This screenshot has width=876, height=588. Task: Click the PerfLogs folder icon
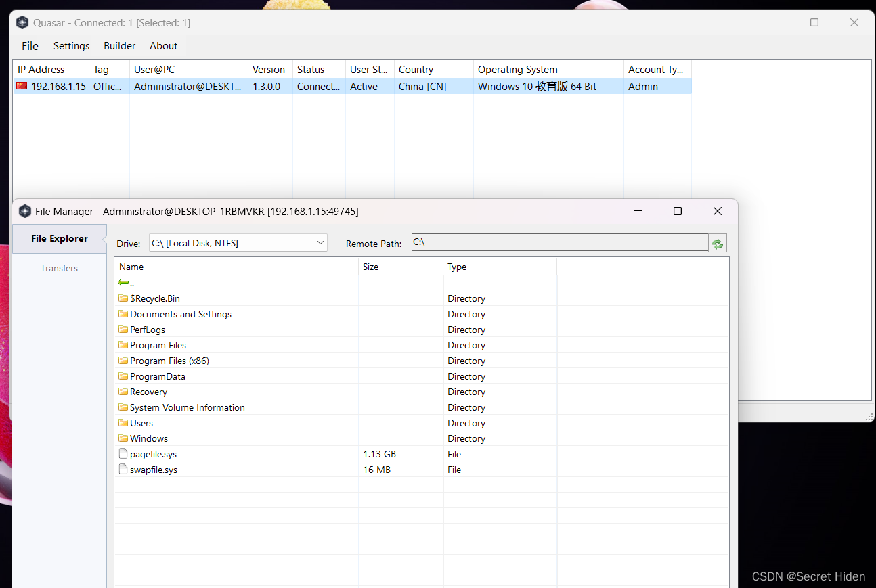point(123,330)
